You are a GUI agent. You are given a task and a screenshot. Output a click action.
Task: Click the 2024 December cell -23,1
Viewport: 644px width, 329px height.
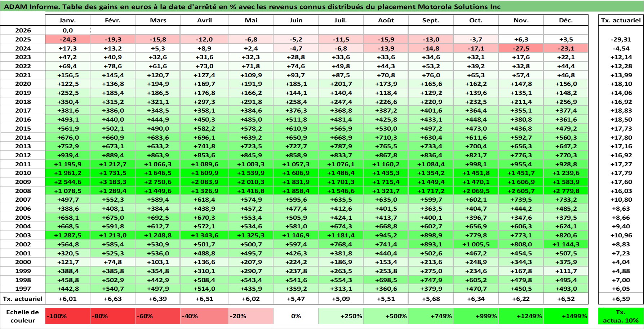566,48
